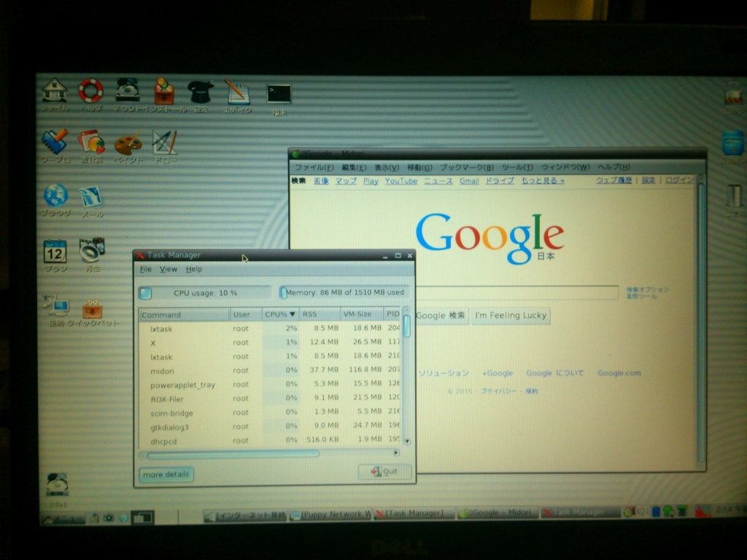Open the Gmail link on Google
Screen dimensions: 747x560
[469, 181]
